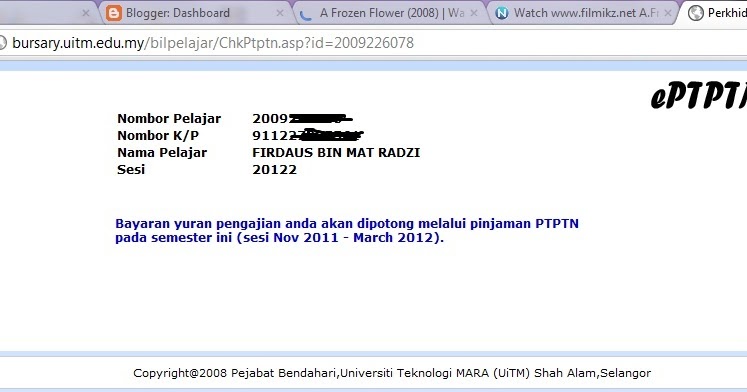Click the N favicon on the filmikz tab

pos(502,13)
